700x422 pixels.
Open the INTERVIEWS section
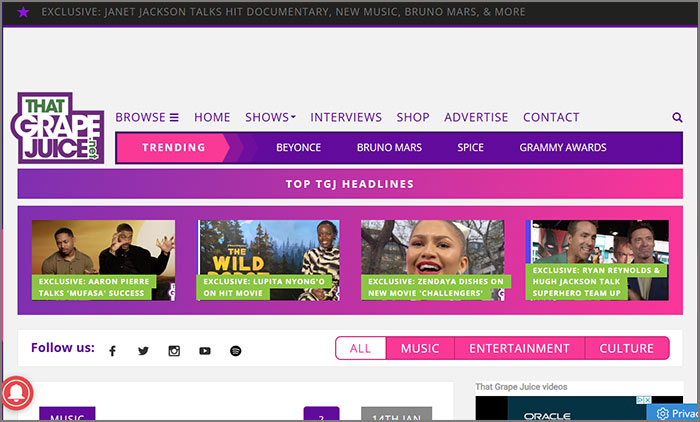346,117
